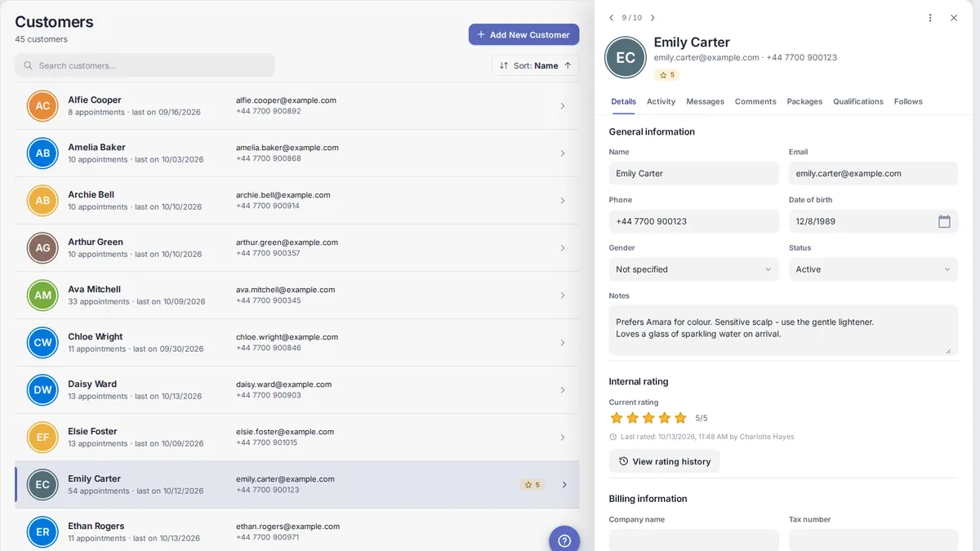Image resolution: width=980 pixels, height=551 pixels.
Task: Select the Elsie Foster customer name
Action: point(92,431)
